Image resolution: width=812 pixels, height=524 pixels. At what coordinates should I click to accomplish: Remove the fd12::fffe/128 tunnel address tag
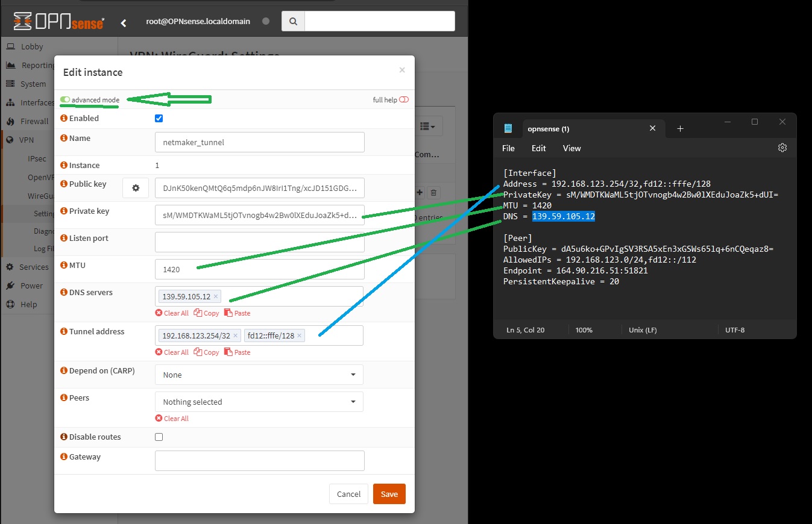[300, 336]
